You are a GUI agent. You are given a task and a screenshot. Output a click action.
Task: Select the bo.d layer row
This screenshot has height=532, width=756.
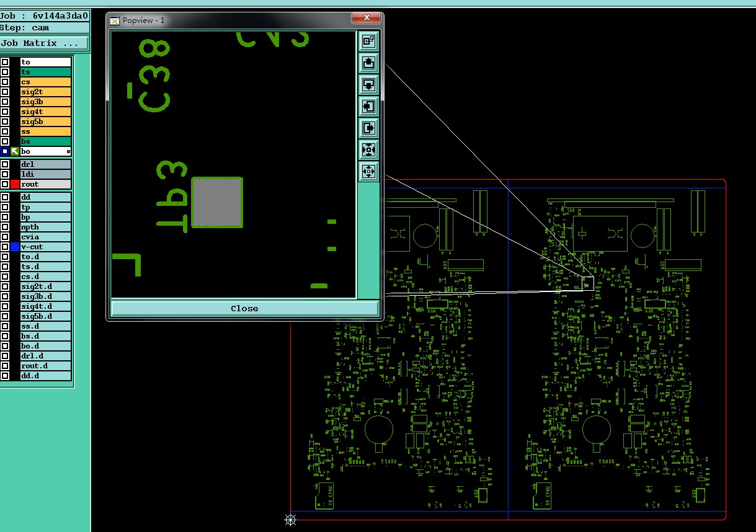pyautogui.click(x=45, y=346)
